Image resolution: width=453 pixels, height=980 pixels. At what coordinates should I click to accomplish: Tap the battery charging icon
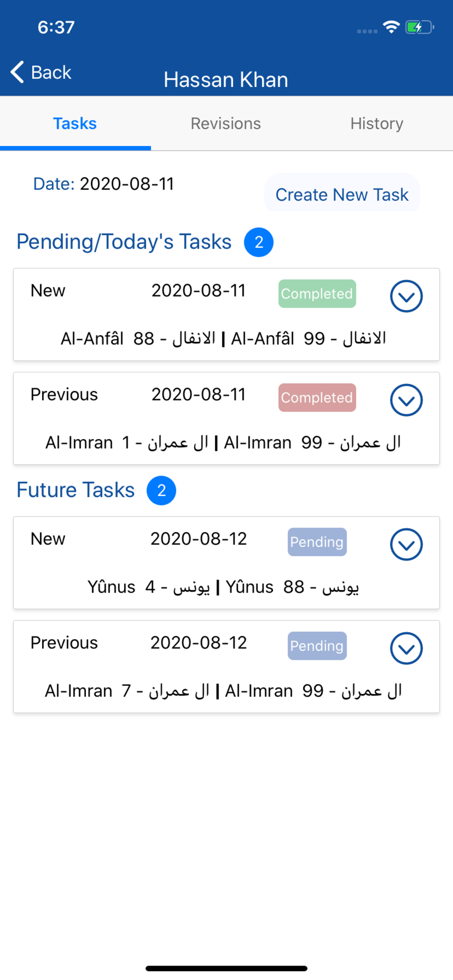click(419, 27)
